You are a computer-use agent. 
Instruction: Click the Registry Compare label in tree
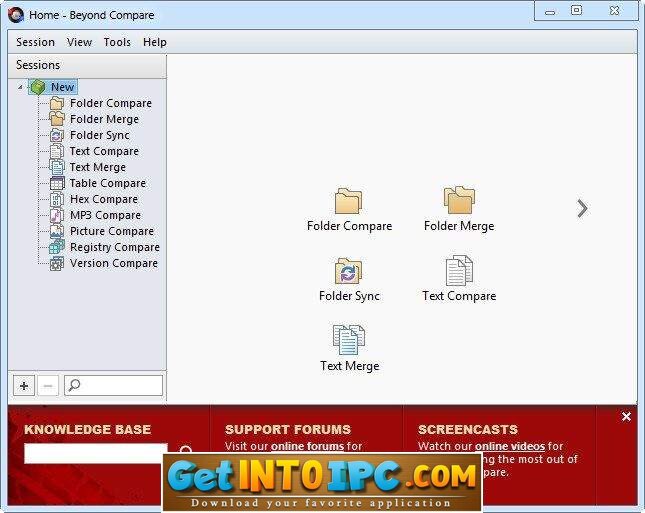pyautogui.click(x=115, y=247)
